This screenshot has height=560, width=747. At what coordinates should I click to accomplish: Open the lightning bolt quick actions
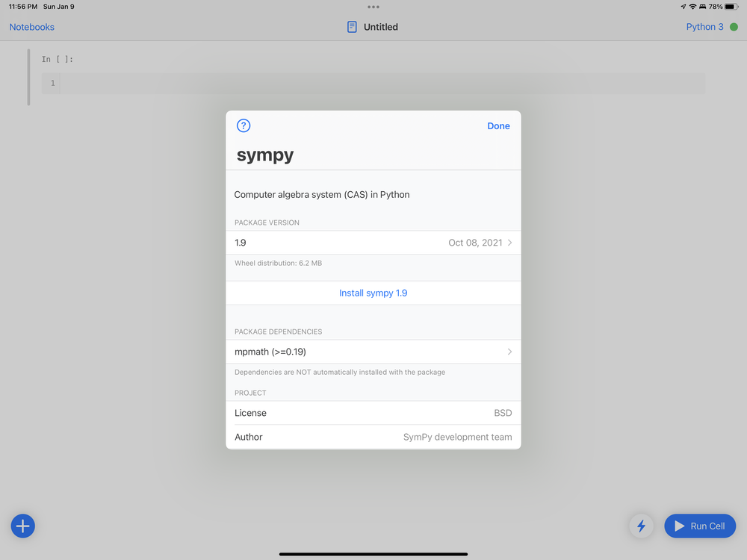coord(641,526)
